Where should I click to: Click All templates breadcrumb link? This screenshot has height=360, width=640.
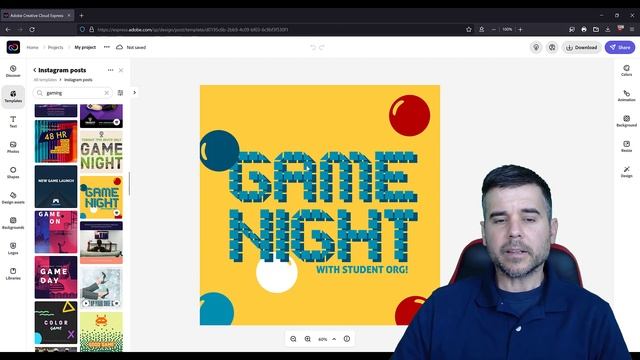pos(45,80)
